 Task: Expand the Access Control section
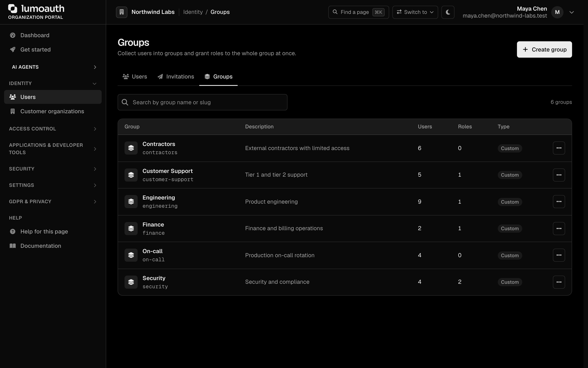53,129
